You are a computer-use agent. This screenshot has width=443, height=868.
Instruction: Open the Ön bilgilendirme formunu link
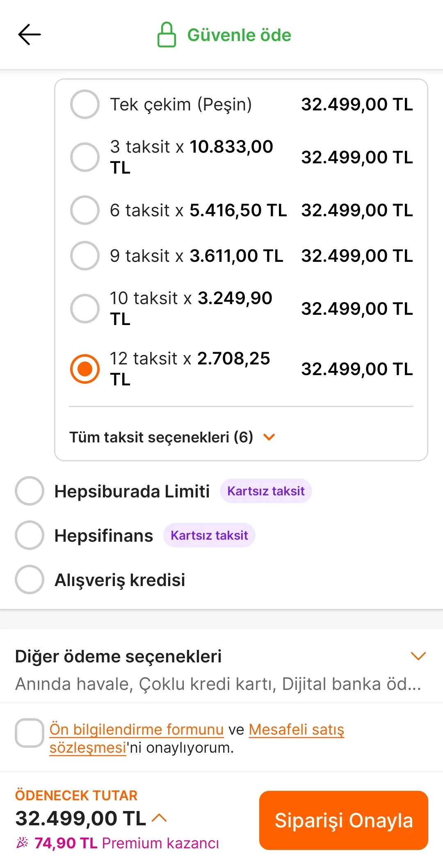pos(136,729)
